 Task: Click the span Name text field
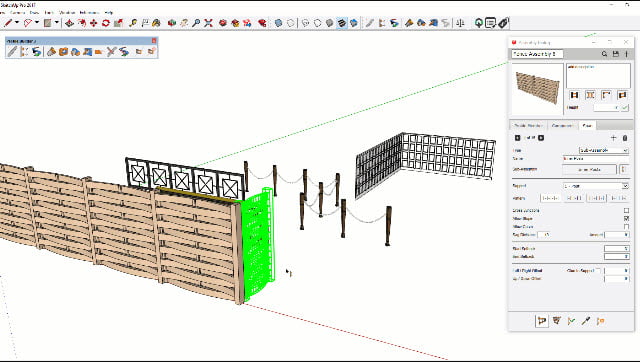pos(596,158)
